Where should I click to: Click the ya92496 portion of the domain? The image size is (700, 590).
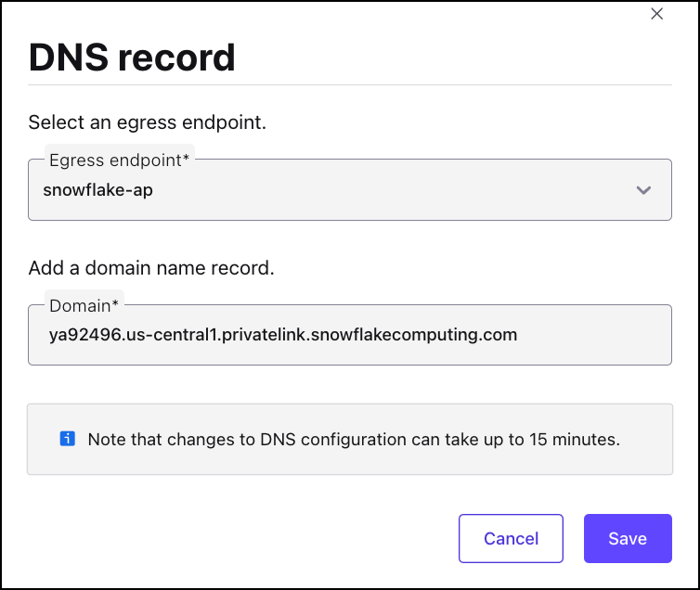tap(83, 335)
